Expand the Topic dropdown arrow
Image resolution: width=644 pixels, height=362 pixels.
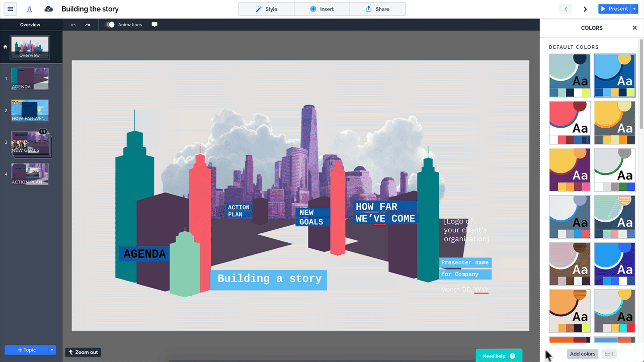point(52,350)
